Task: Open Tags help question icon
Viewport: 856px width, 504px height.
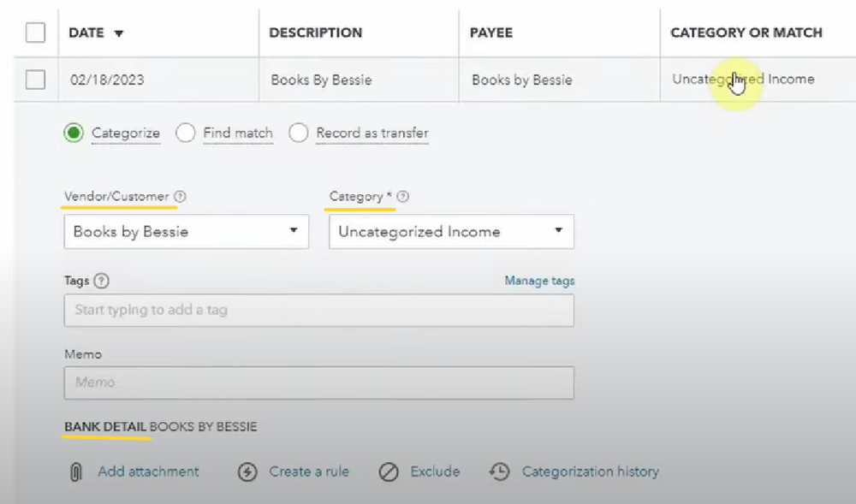Action: (x=102, y=281)
